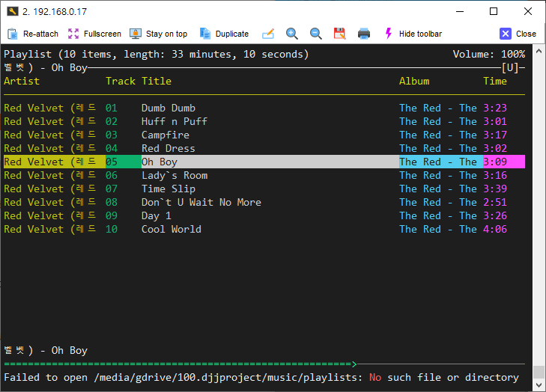Click time 2:51 in track 08 row
The height and width of the screenshot is (392, 546).
495,203
